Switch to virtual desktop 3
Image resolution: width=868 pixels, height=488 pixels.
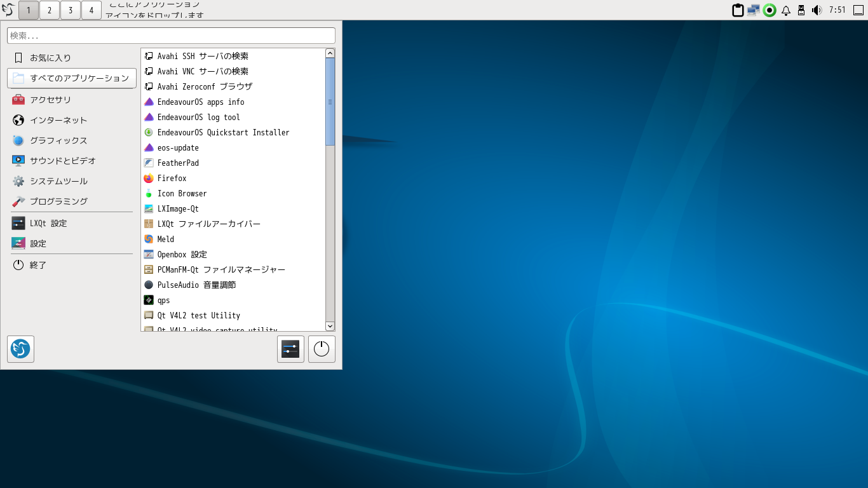tap(71, 10)
